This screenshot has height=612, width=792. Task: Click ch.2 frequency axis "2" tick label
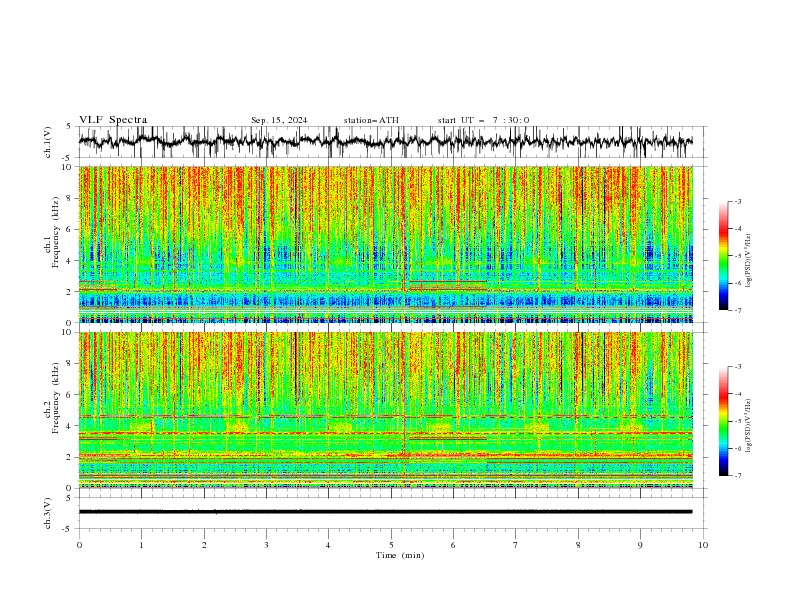point(70,457)
